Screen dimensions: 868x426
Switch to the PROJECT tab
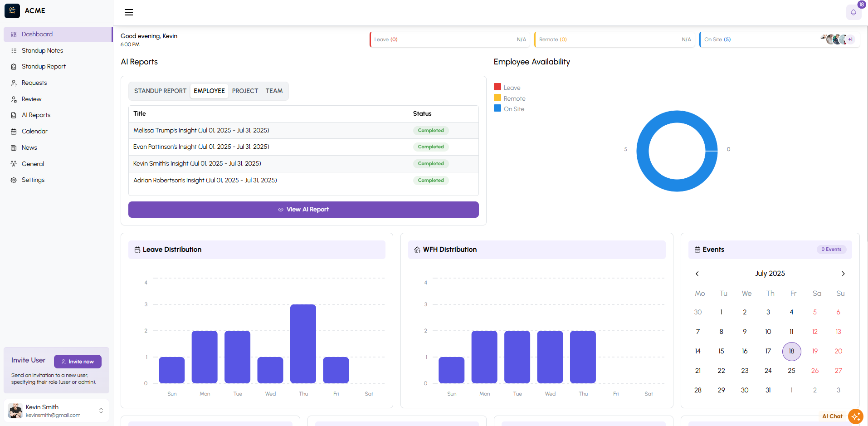(245, 91)
